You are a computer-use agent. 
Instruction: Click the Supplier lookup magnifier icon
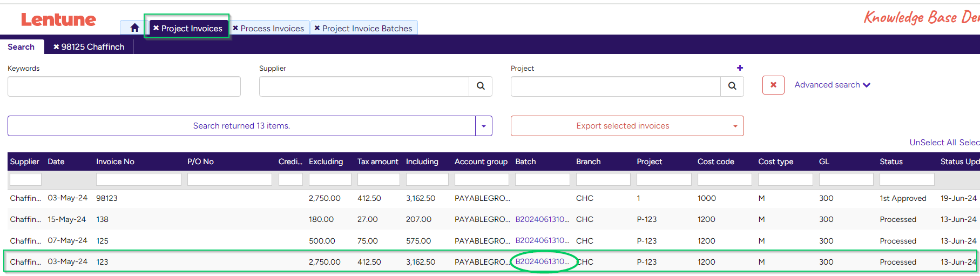click(481, 86)
